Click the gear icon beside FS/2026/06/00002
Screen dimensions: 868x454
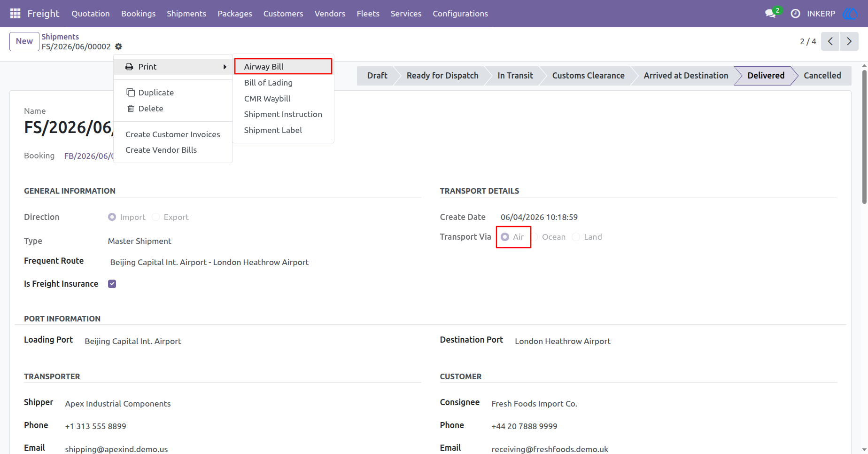point(118,47)
